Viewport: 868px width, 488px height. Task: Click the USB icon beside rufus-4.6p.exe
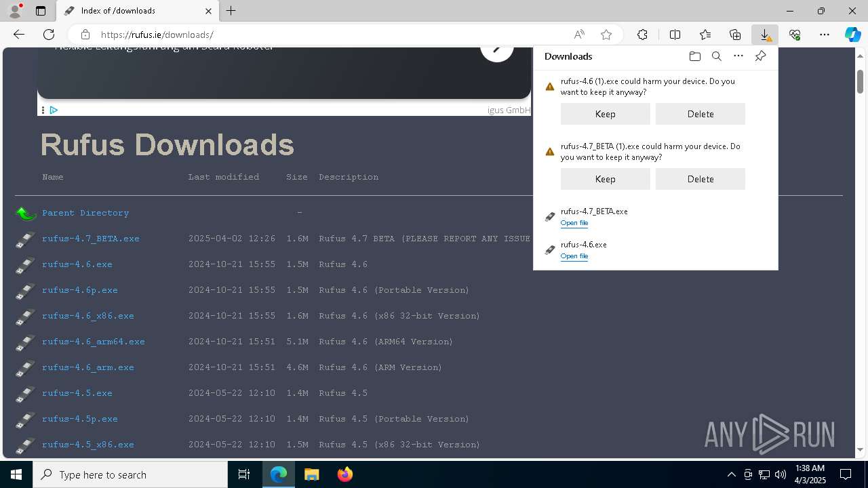[25, 291]
